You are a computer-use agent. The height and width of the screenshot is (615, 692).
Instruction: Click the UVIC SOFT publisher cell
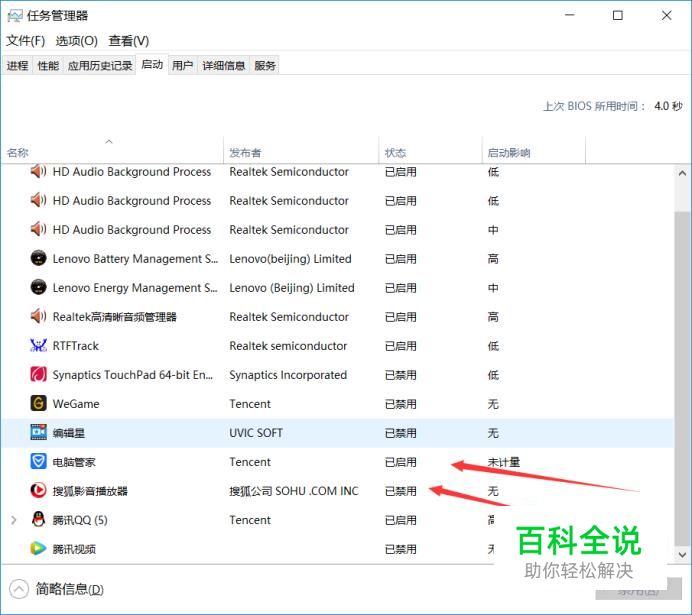click(x=256, y=433)
